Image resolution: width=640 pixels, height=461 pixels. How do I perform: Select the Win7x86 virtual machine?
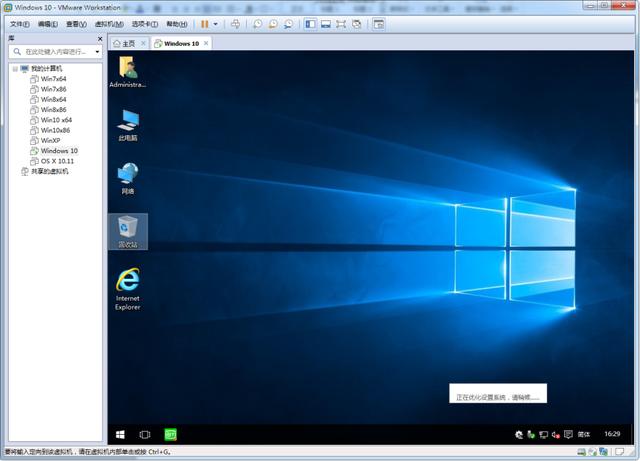(53, 89)
